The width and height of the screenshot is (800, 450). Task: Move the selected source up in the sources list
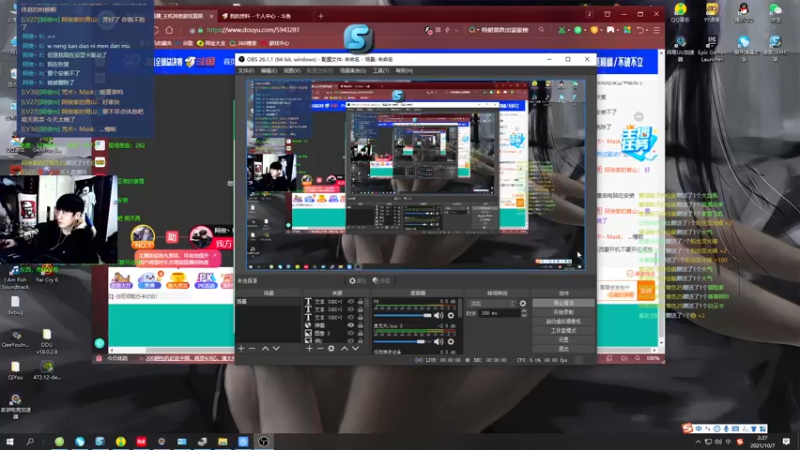coord(344,348)
